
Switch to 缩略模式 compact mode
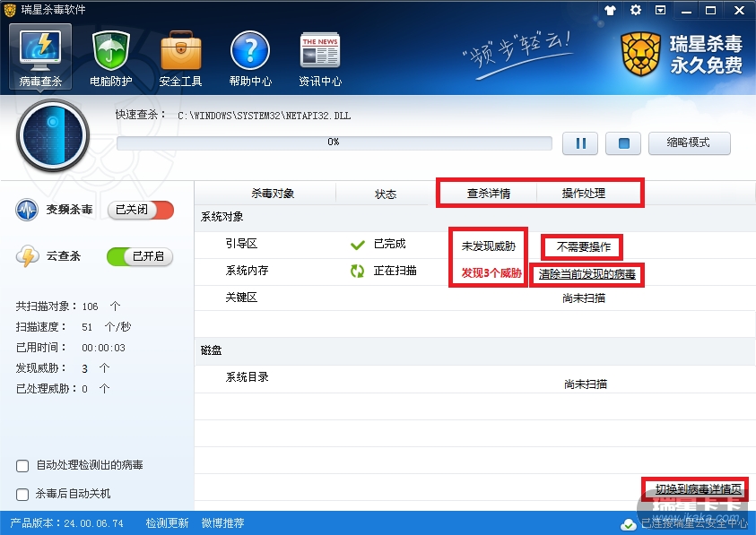click(x=689, y=142)
